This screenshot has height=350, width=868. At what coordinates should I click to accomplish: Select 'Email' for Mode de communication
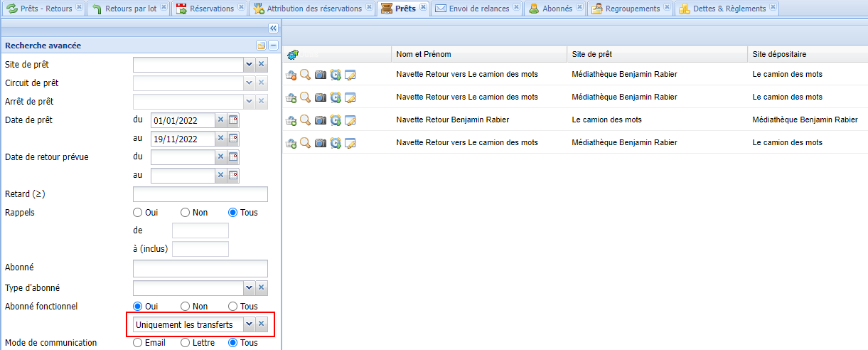138,343
